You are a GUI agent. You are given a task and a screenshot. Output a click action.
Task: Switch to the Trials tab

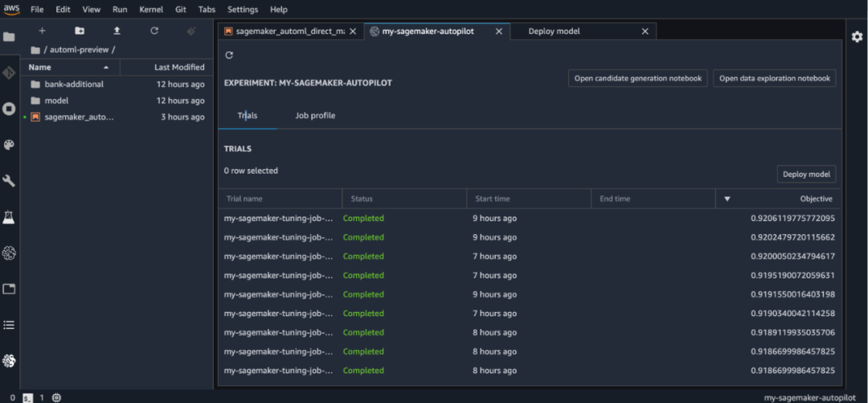(248, 116)
